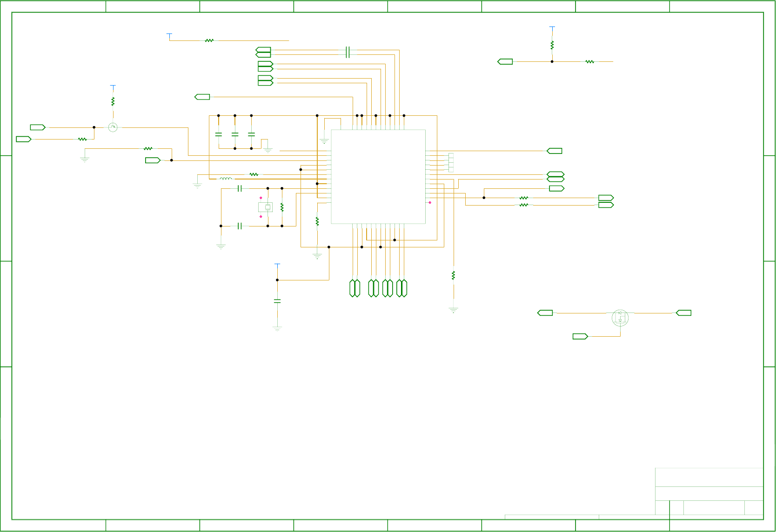The width and height of the screenshot is (776, 532).
Task: Select resistor beside blue power symbol at top left
Action: coord(209,40)
